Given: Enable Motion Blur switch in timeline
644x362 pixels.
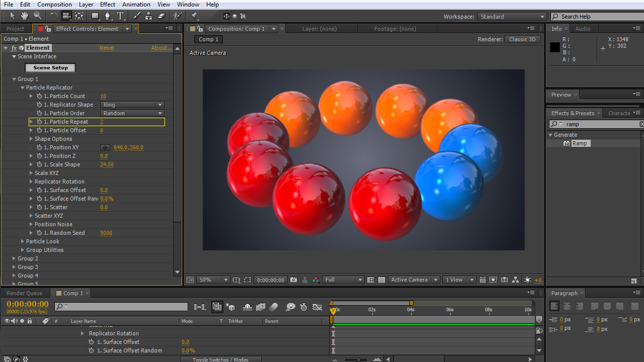Looking at the screenshot, I should (274, 307).
